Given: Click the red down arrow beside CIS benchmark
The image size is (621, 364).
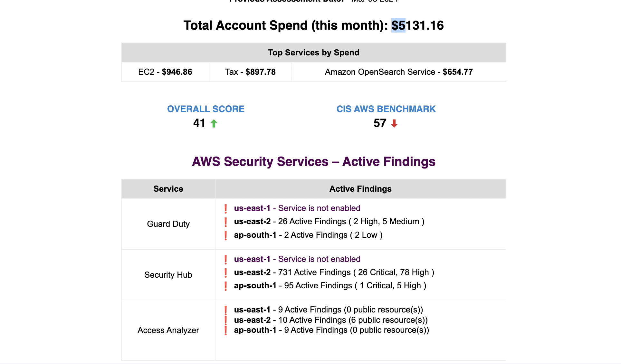Looking at the screenshot, I should (x=394, y=123).
